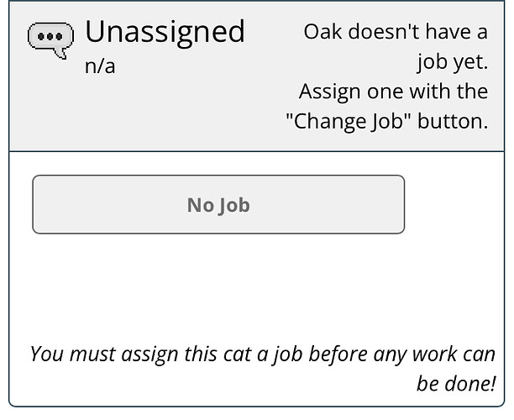The image size is (514, 420).
Task: Click the grayed-out "No Job" button
Action: [218, 204]
